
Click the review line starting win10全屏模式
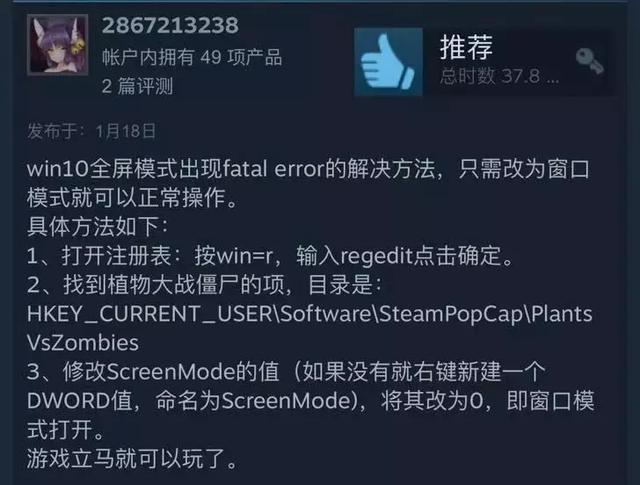click(x=309, y=169)
